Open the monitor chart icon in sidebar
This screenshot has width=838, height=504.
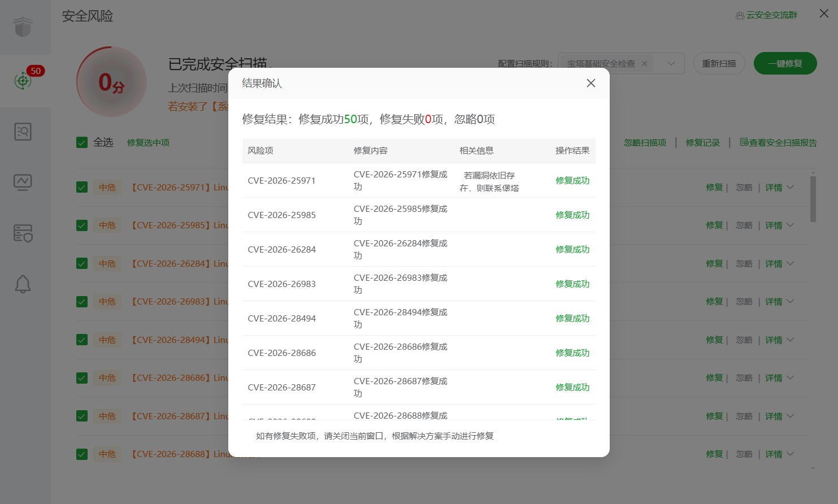click(23, 182)
